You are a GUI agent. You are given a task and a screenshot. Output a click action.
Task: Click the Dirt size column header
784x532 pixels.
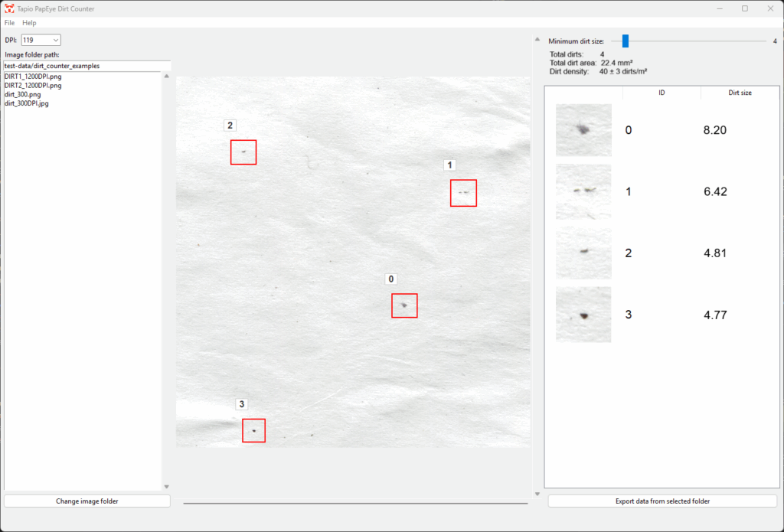click(740, 93)
